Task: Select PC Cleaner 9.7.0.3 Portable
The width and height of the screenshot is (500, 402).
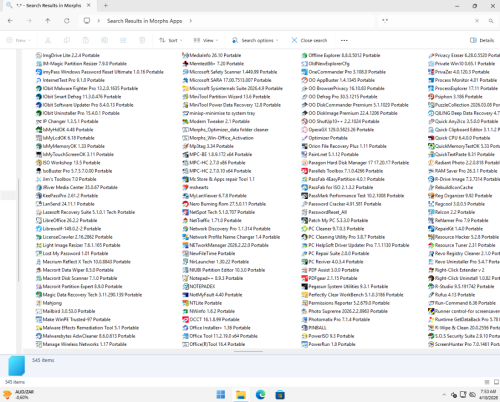Action: tap(333, 229)
